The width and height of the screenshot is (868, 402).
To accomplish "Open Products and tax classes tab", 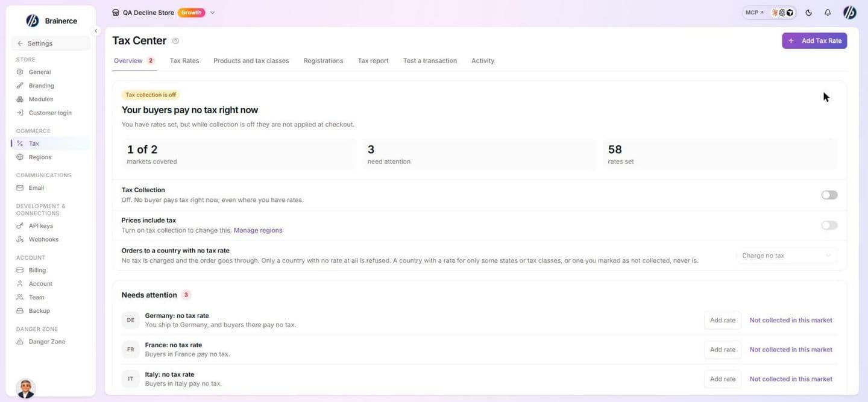I will click(251, 61).
